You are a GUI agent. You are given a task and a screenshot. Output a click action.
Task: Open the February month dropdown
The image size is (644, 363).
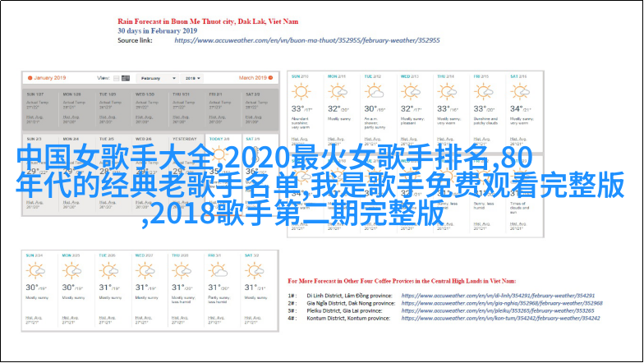(x=157, y=78)
